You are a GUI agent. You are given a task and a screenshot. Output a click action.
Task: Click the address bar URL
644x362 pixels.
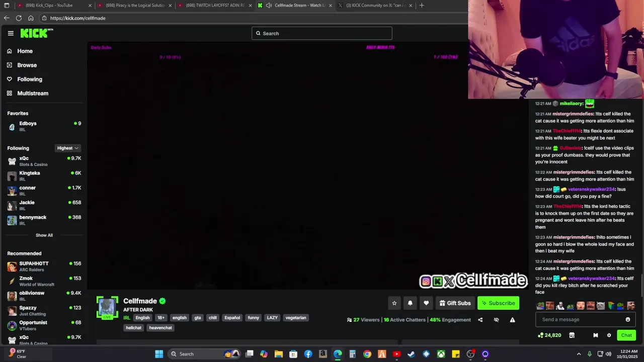(77, 18)
